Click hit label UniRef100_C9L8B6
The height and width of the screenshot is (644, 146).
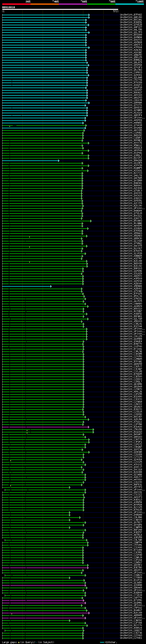point(131,517)
